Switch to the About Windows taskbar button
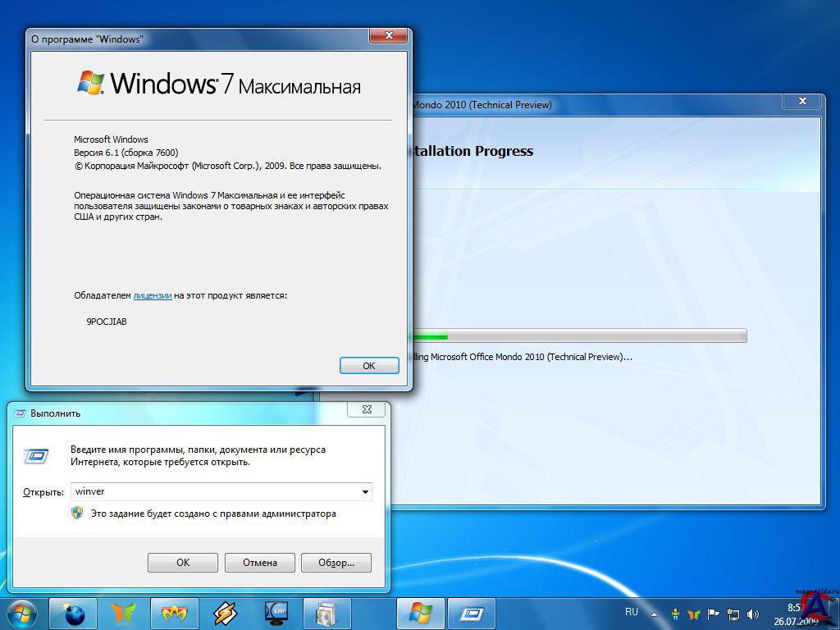 (421, 613)
